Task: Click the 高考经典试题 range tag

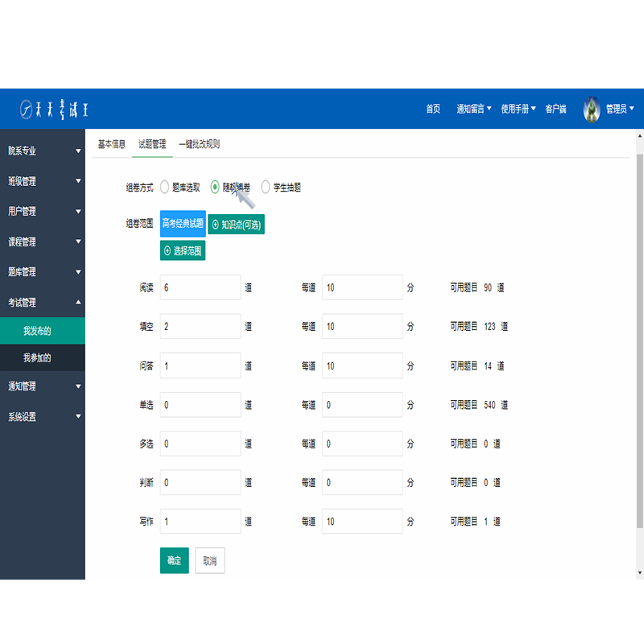Action: tap(183, 224)
